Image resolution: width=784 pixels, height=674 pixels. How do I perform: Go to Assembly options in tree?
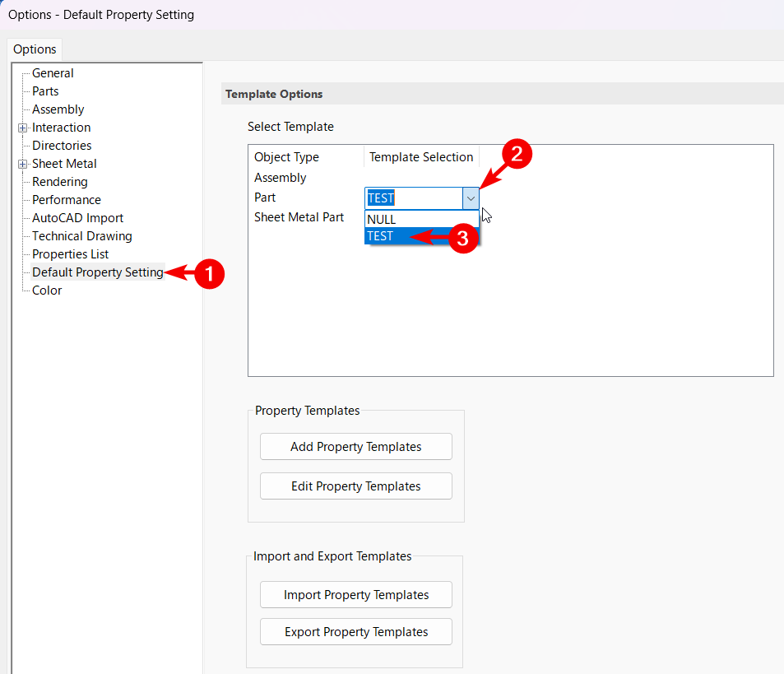(58, 109)
